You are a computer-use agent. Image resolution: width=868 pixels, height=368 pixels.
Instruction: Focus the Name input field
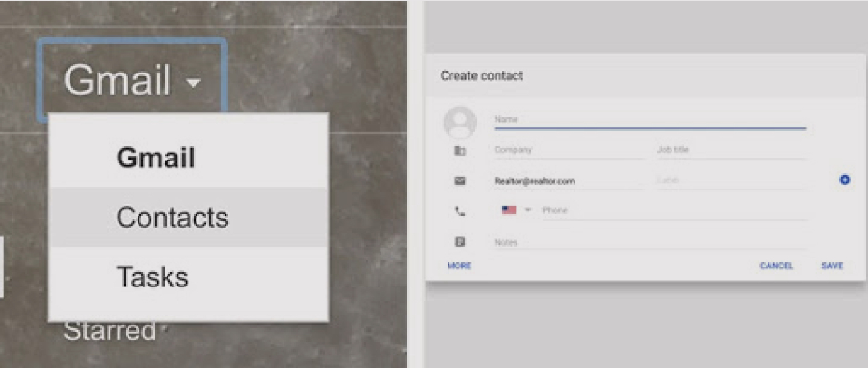pos(650,119)
